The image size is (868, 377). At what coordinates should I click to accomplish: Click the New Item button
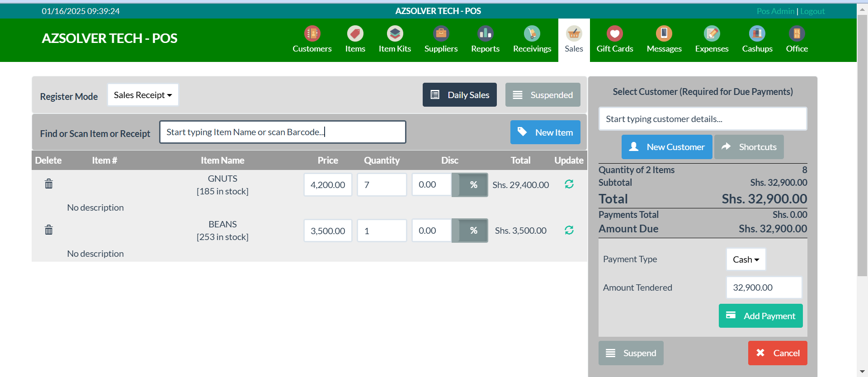545,132
